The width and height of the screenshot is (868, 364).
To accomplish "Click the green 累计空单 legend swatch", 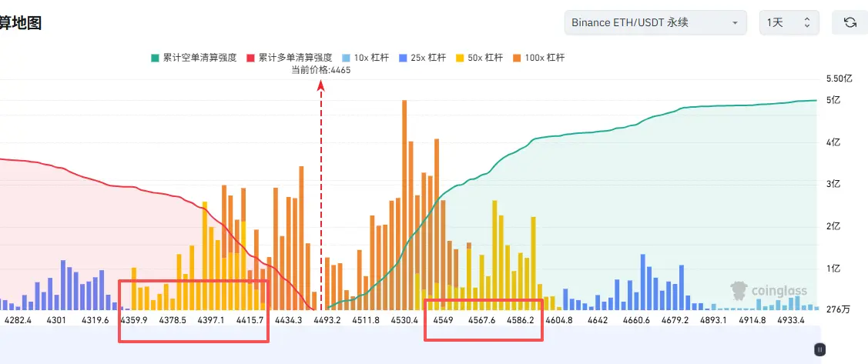I will pyautogui.click(x=155, y=58).
